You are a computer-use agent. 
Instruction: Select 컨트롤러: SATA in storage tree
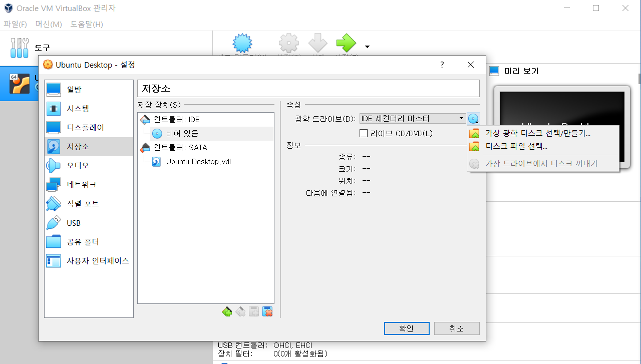coord(206,147)
